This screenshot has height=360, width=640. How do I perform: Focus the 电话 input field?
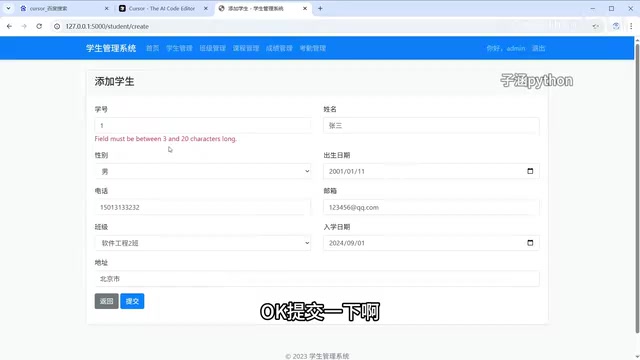(203, 207)
